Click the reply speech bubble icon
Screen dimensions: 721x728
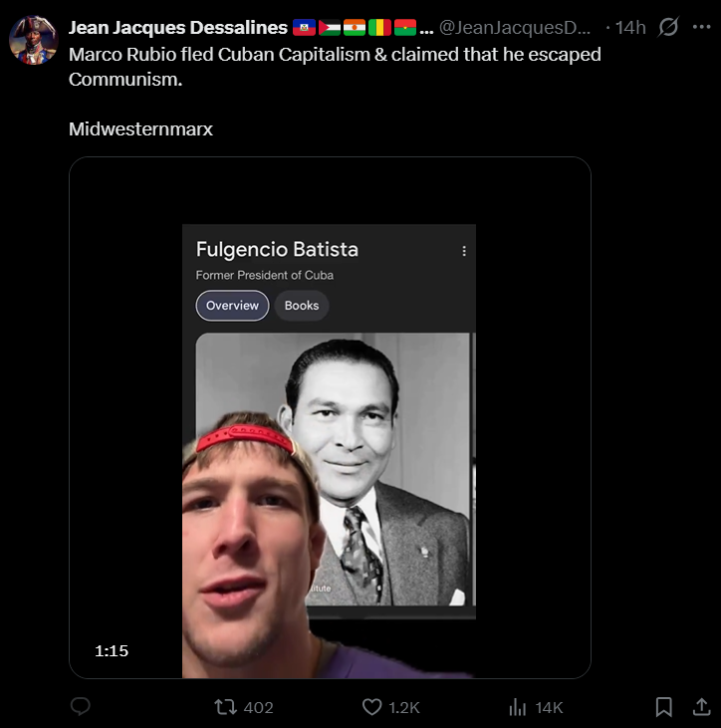(x=81, y=707)
